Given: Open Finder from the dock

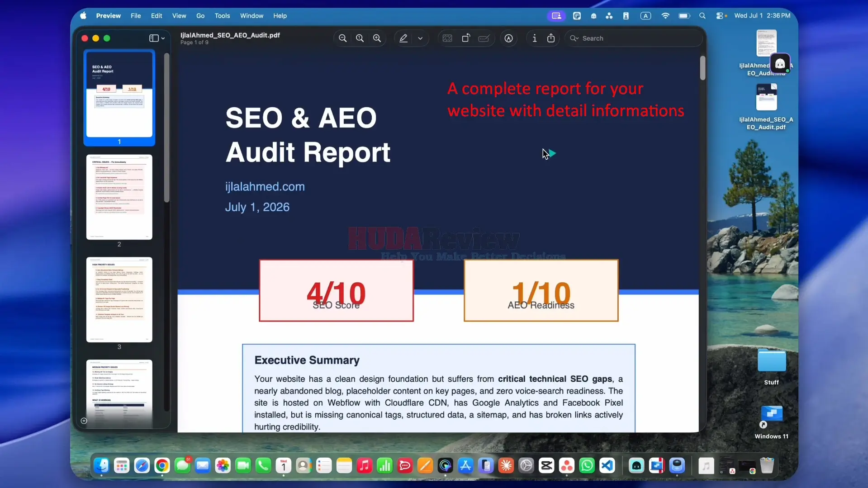Looking at the screenshot, I should [101, 465].
